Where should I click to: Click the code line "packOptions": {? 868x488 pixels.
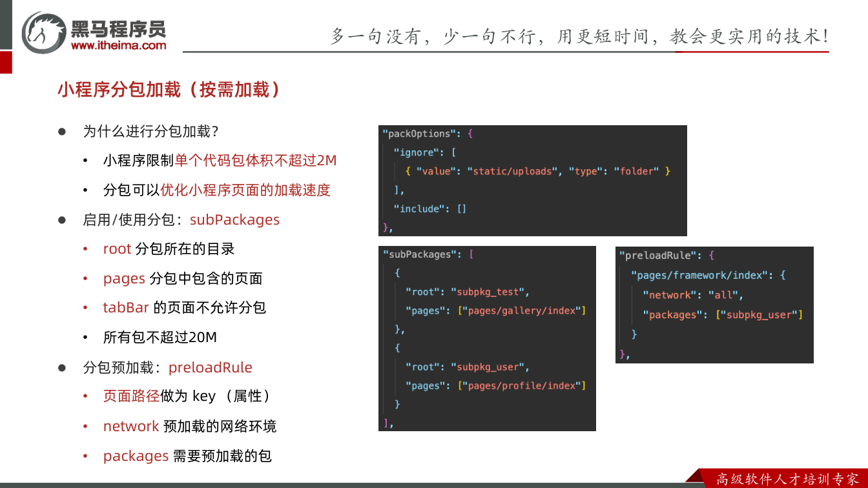(x=428, y=134)
